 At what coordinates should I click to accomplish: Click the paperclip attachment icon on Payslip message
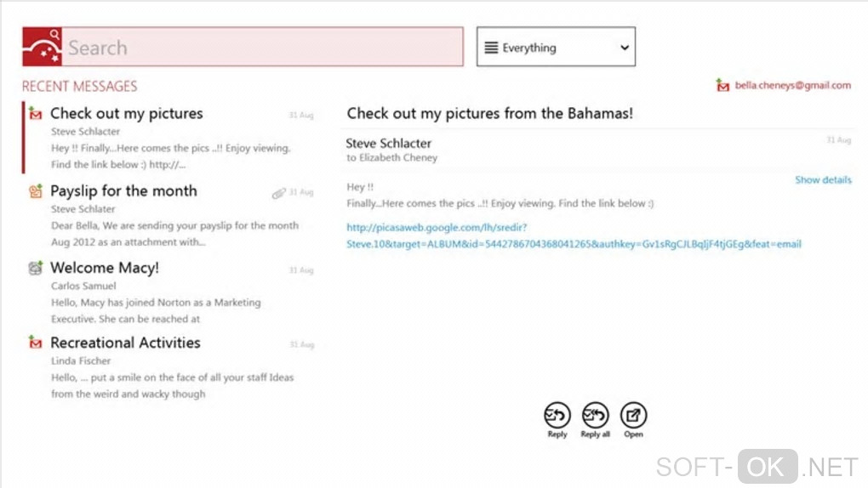pyautogui.click(x=278, y=194)
